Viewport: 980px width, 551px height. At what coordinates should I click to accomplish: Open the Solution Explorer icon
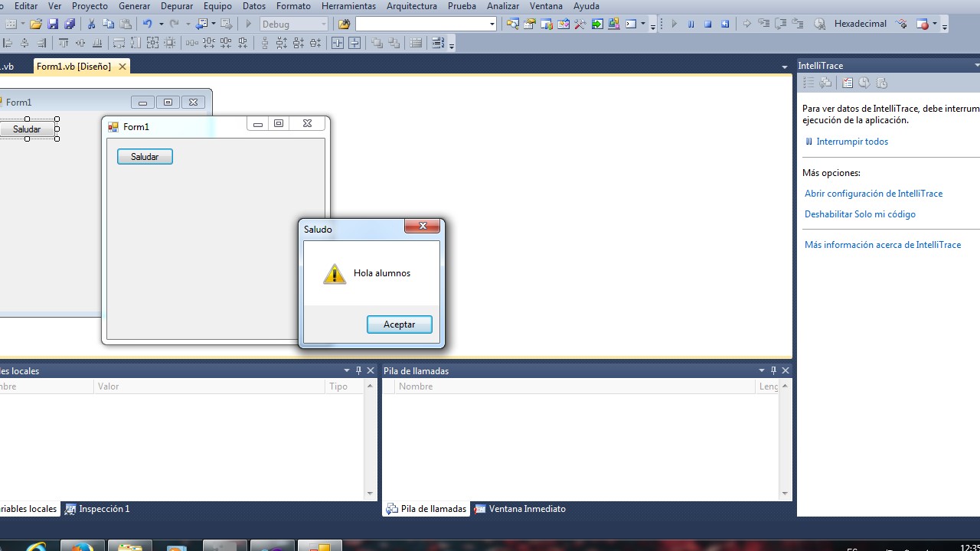point(513,24)
